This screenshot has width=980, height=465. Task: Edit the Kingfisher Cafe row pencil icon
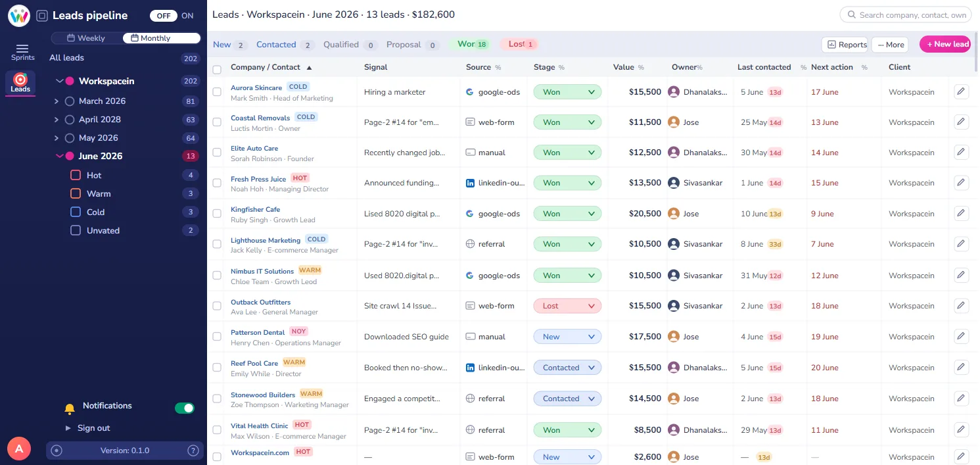coord(962,213)
